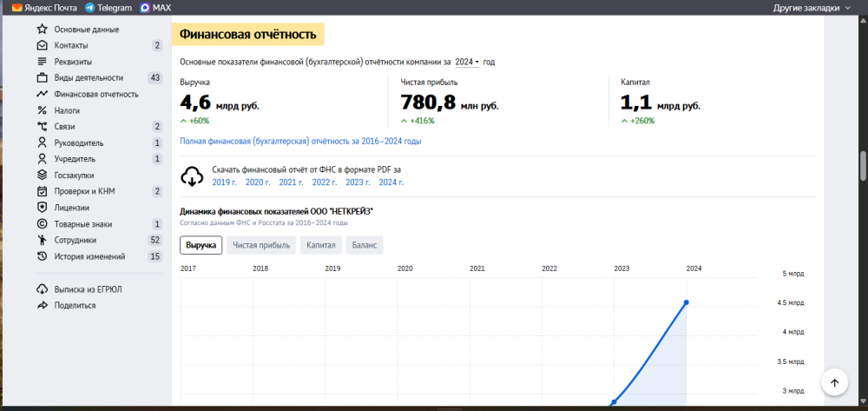Image resolution: width=868 pixels, height=411 pixels.
Task: Click the Основные данные sidebar icon
Action: tap(42, 30)
